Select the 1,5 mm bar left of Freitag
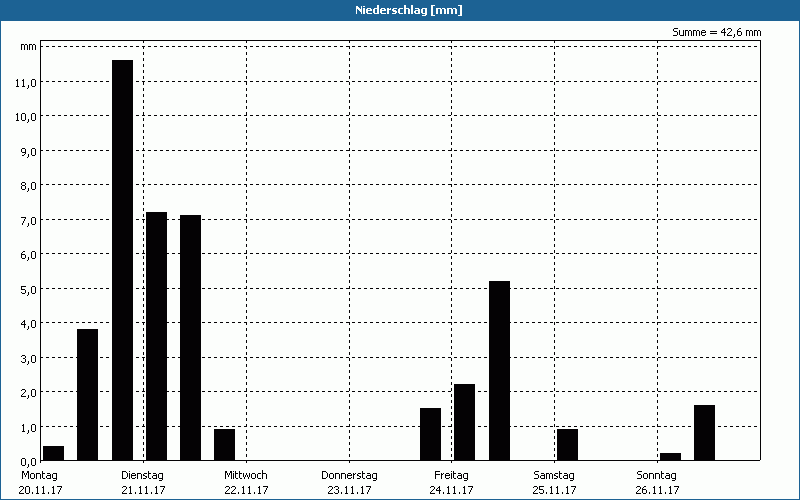The height and width of the screenshot is (500, 800). coord(431,434)
